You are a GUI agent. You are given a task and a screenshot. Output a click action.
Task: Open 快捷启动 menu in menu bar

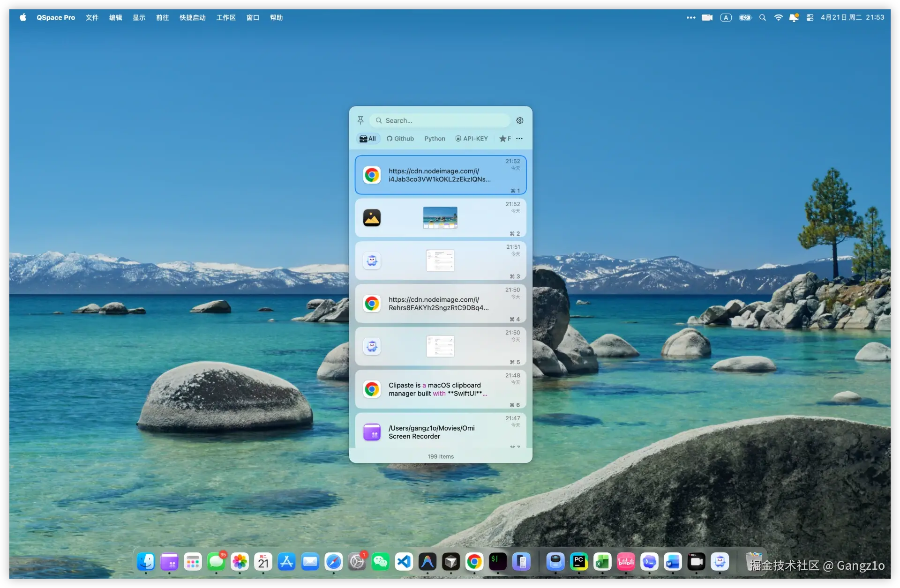(192, 17)
